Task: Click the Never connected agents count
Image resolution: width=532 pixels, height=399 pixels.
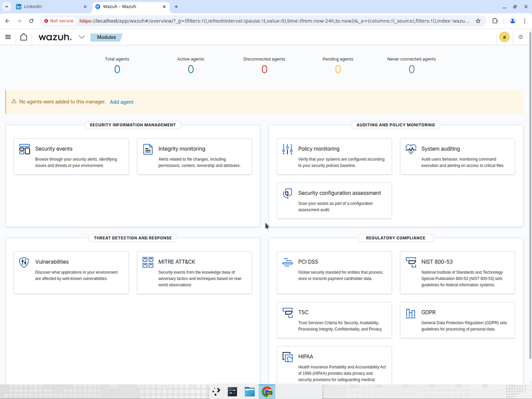Action: (411, 69)
